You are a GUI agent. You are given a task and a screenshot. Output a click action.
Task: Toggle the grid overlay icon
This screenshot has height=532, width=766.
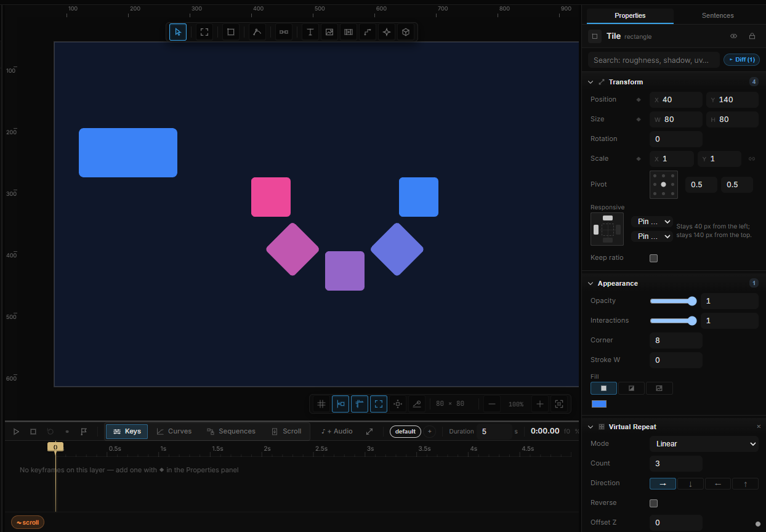click(321, 404)
